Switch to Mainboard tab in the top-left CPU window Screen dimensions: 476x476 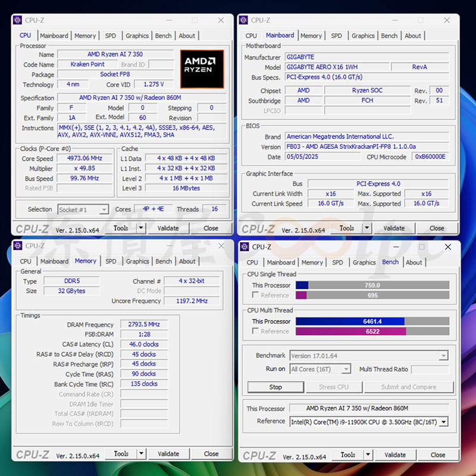pyautogui.click(x=54, y=36)
